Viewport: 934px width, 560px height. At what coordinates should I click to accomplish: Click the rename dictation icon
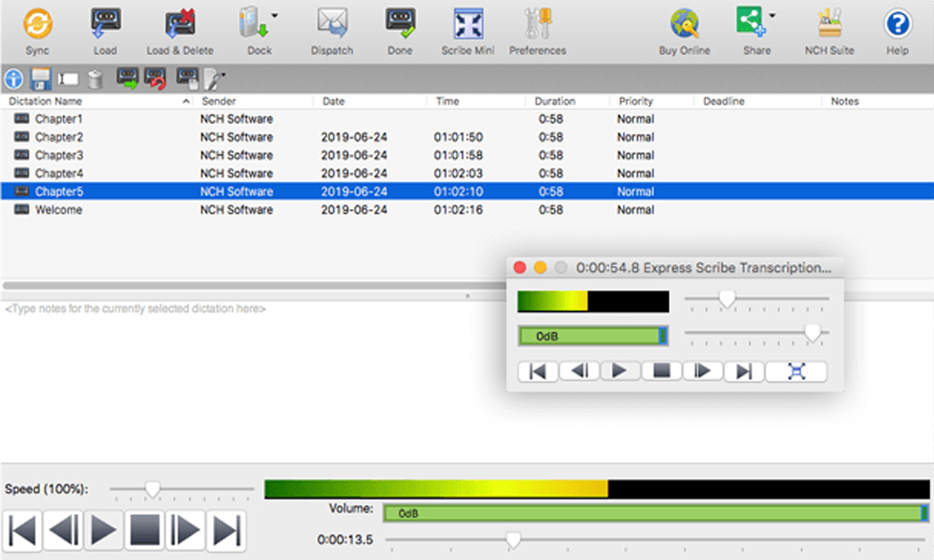pos(68,78)
